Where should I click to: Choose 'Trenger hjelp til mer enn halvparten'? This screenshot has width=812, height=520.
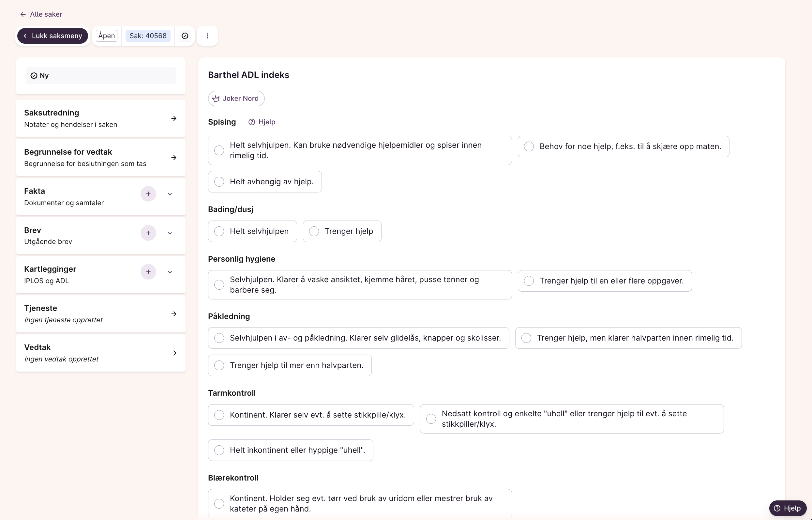(219, 365)
